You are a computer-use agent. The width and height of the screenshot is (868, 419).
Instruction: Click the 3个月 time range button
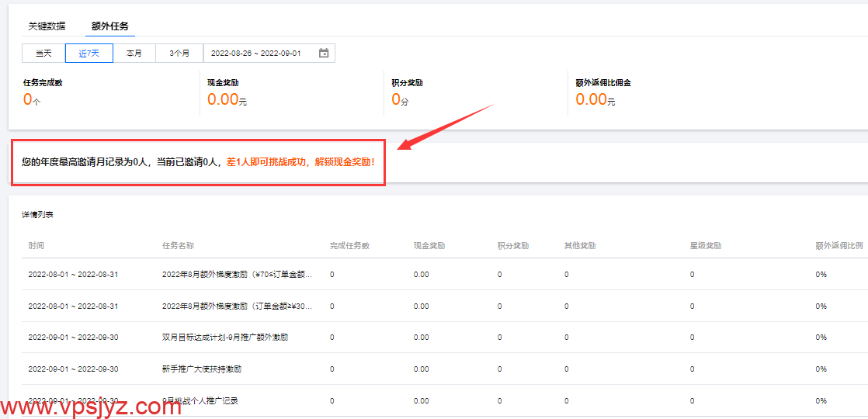(x=179, y=53)
